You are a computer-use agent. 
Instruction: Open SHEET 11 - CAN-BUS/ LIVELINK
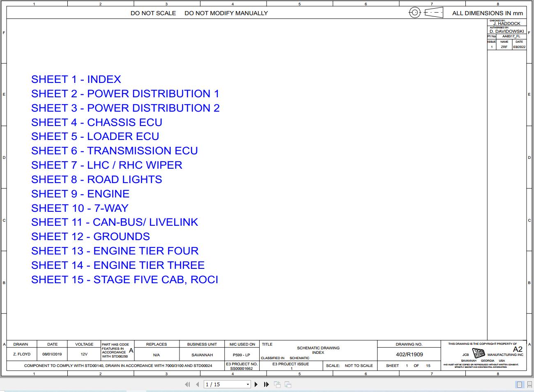point(115,222)
